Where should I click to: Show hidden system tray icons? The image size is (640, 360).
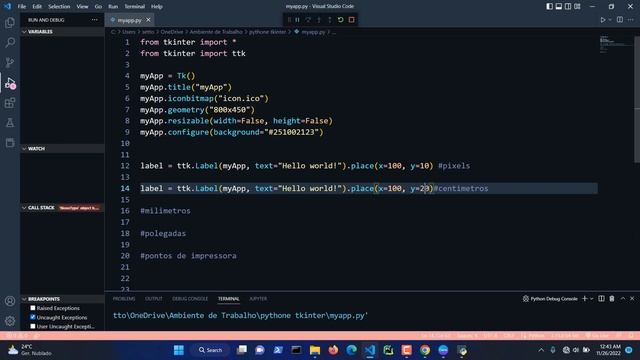(541, 350)
